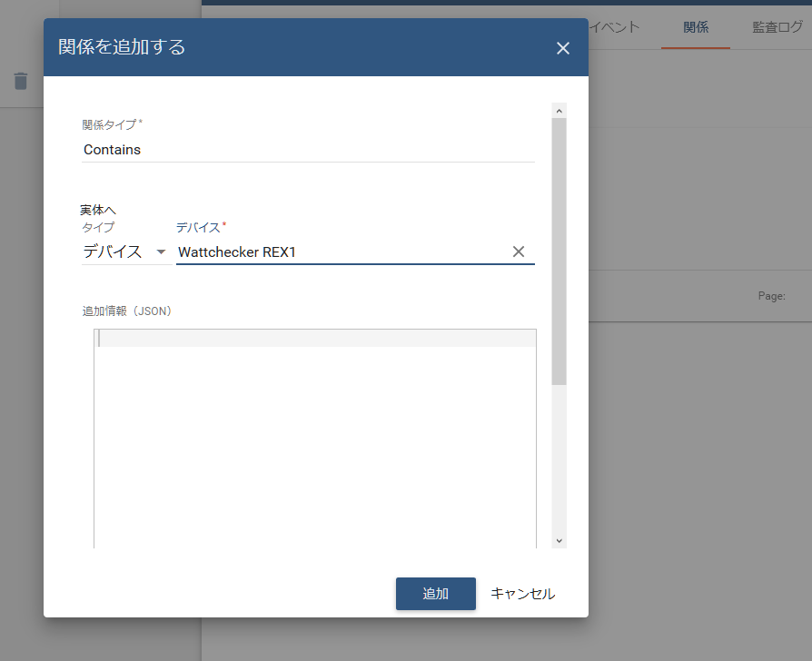This screenshot has height=661, width=812.
Task: Click the trash delete icon
Action: tap(21, 82)
